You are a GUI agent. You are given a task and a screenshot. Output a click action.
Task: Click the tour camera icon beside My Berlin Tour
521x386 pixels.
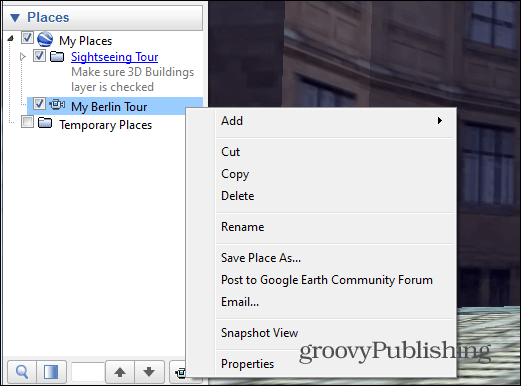point(57,105)
